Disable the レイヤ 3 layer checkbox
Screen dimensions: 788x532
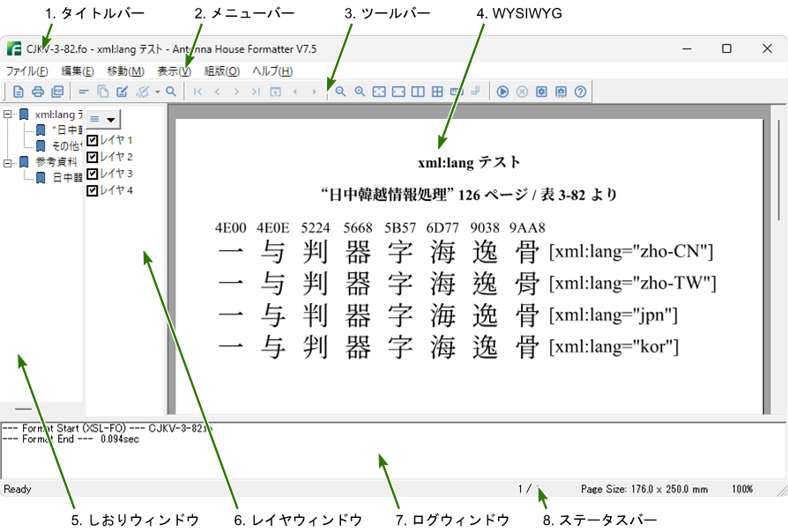click(93, 174)
